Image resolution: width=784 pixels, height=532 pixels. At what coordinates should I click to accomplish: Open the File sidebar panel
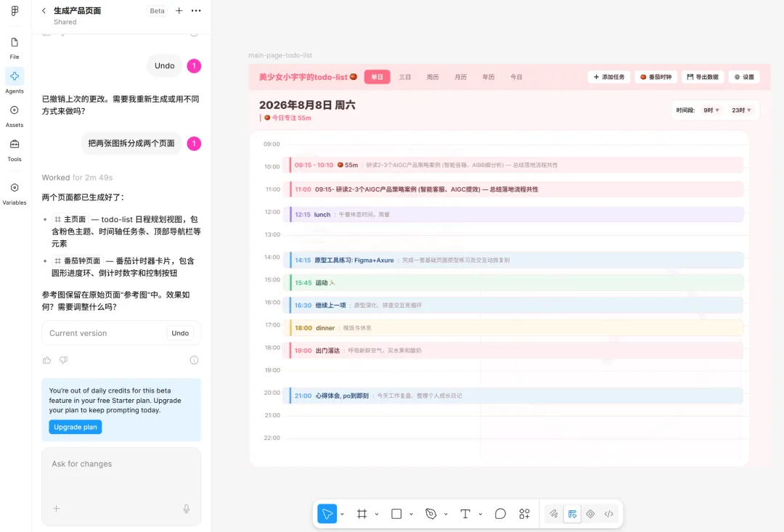click(x=15, y=48)
